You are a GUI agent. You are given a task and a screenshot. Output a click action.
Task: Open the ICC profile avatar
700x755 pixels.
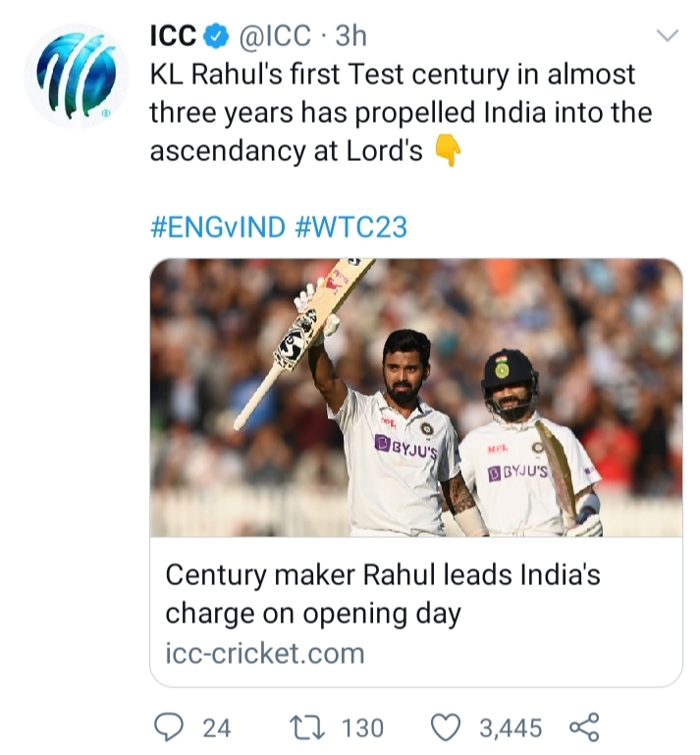(x=77, y=76)
